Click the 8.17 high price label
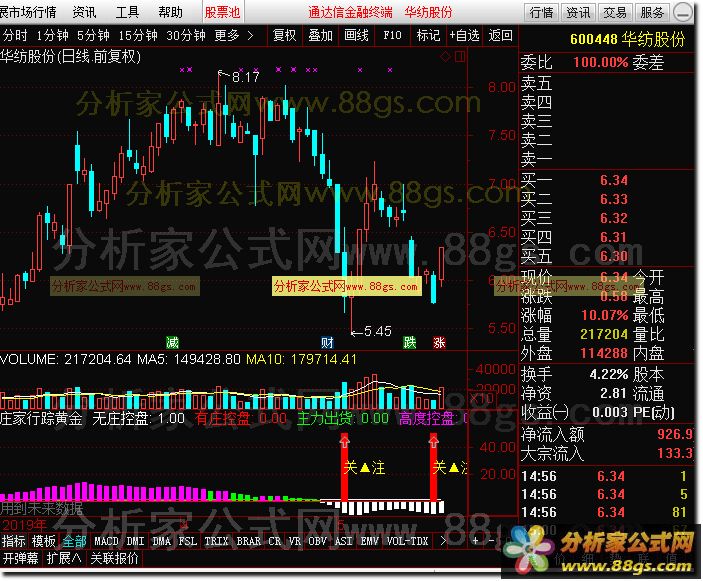 [x=245, y=77]
